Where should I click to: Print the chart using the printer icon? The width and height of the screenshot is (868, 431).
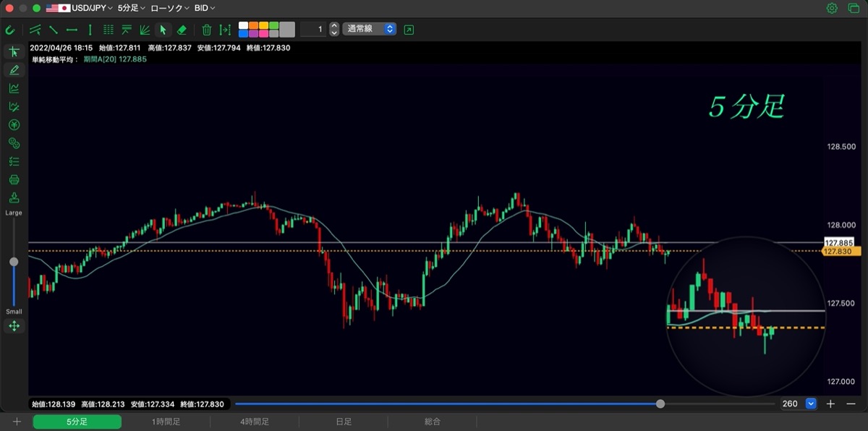14,179
